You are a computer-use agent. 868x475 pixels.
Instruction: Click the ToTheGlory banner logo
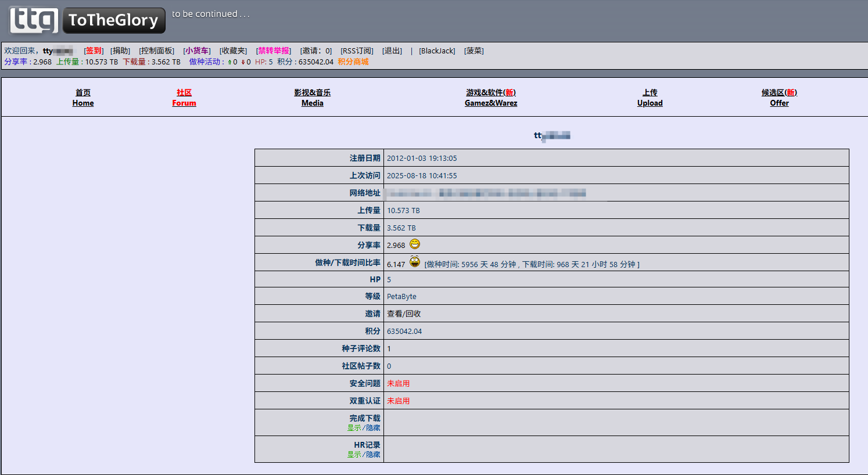coord(114,20)
